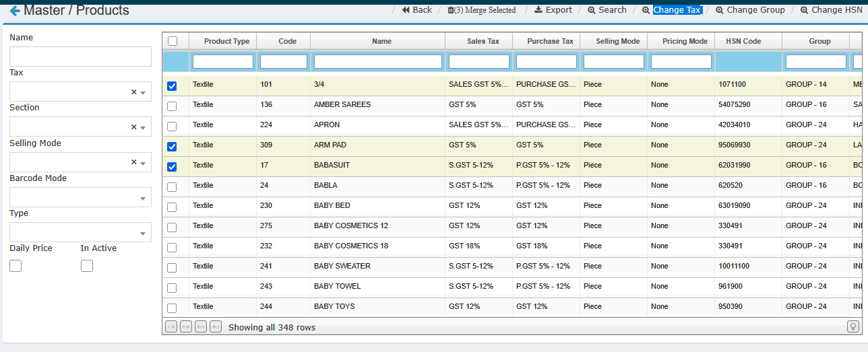Go to last page of grid
The width and height of the screenshot is (868, 352).
(216, 327)
